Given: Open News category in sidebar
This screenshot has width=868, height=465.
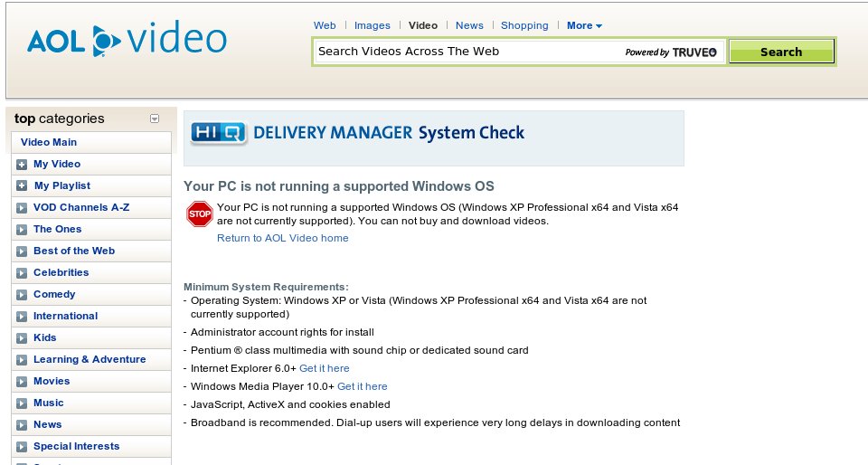Looking at the screenshot, I should click(48, 424).
